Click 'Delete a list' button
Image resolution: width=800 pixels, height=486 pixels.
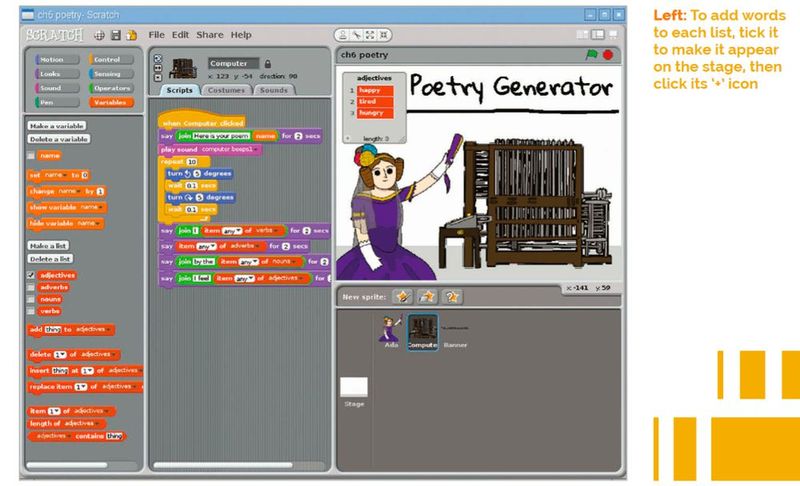(51, 259)
